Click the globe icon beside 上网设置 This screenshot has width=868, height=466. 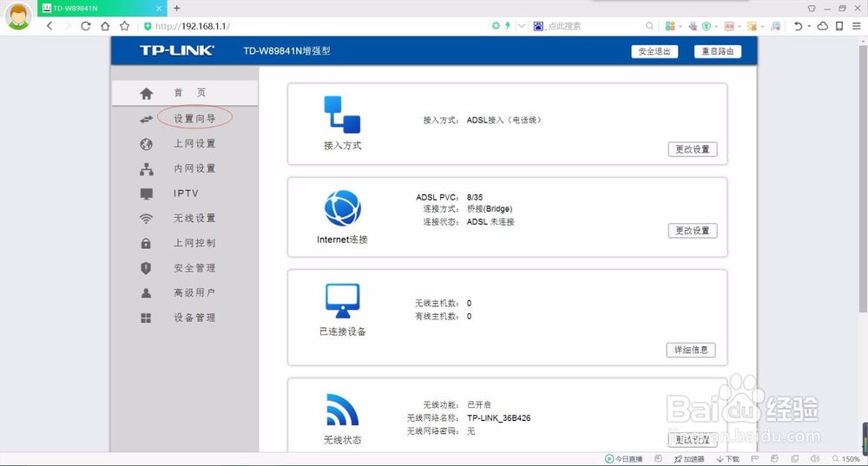146,144
